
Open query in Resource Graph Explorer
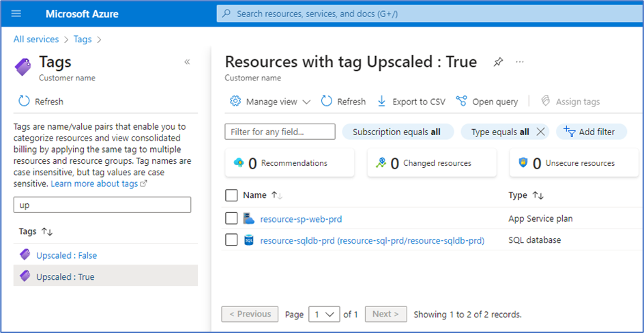click(487, 102)
